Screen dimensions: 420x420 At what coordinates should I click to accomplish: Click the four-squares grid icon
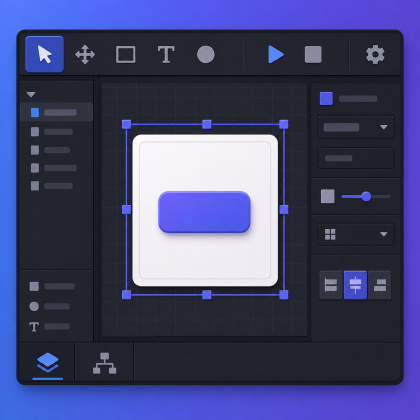pyautogui.click(x=330, y=234)
